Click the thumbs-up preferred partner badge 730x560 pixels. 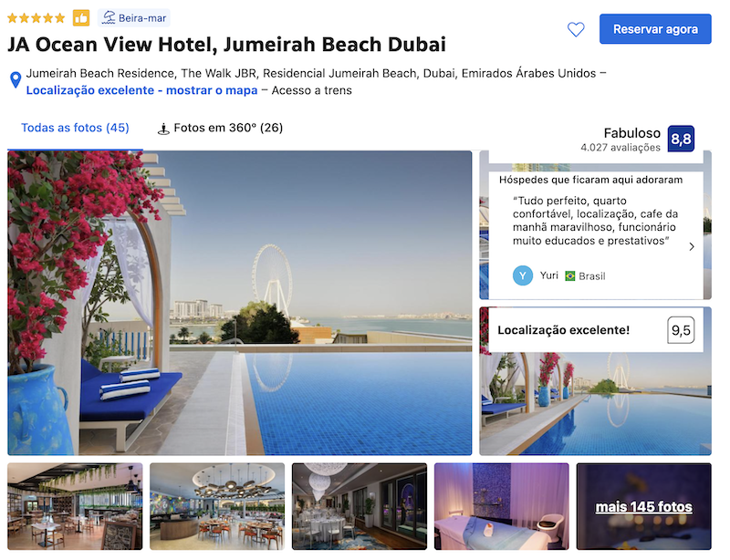(x=81, y=18)
